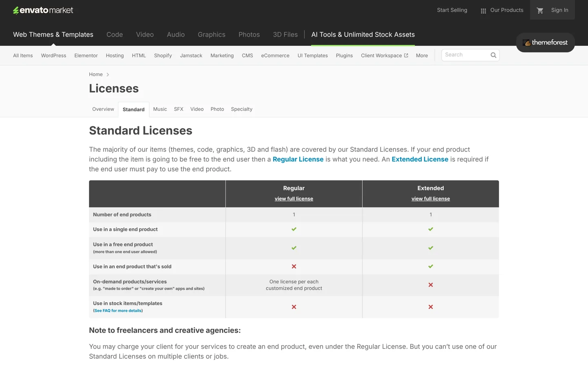The height and width of the screenshot is (368, 588).
Task: Select All Items in subnavigation
Action: tap(23, 56)
